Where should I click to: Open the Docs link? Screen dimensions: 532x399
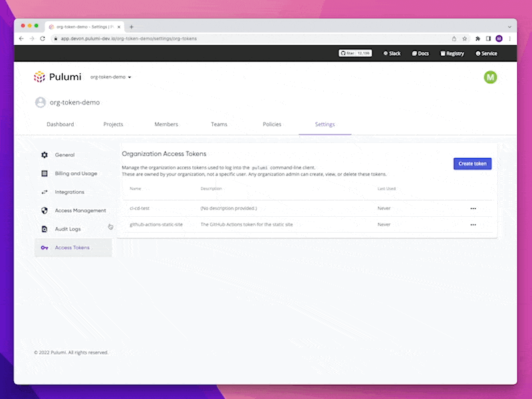pyautogui.click(x=420, y=54)
